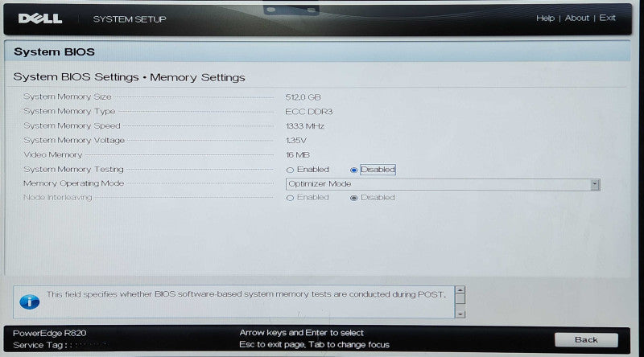Click the System Memory Type label
The height and width of the screenshot is (357, 644).
69,111
